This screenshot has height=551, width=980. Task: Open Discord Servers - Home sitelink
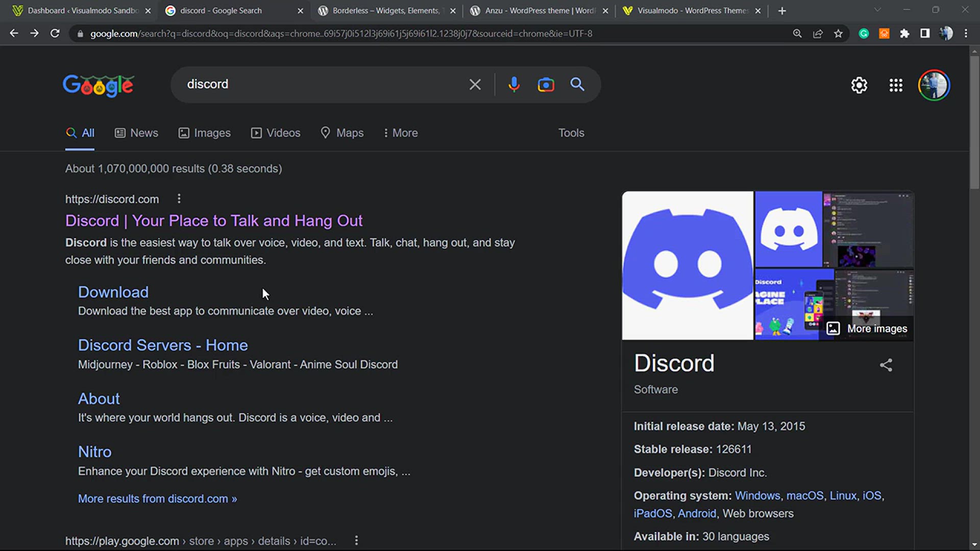163,345
